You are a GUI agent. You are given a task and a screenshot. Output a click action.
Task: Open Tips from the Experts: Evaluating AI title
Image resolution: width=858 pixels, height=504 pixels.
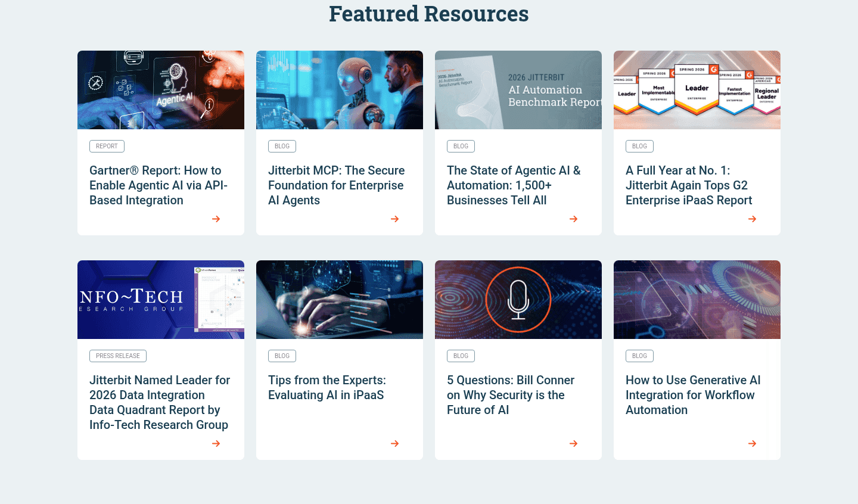pyautogui.click(x=327, y=387)
